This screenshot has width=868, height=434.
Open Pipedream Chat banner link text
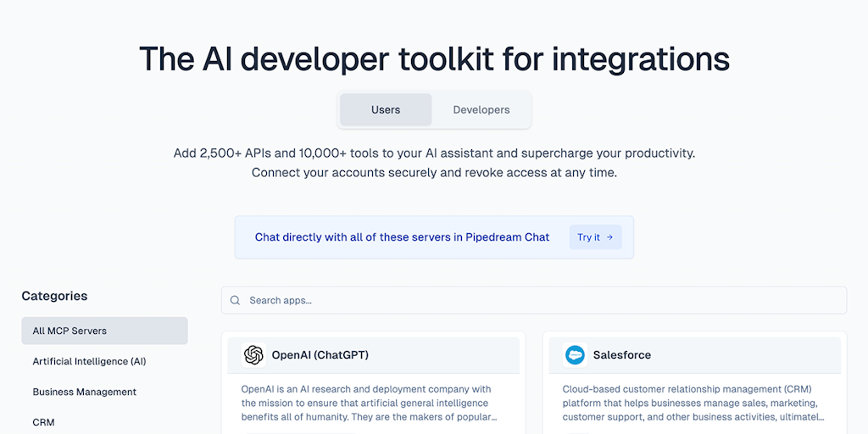[x=402, y=237]
